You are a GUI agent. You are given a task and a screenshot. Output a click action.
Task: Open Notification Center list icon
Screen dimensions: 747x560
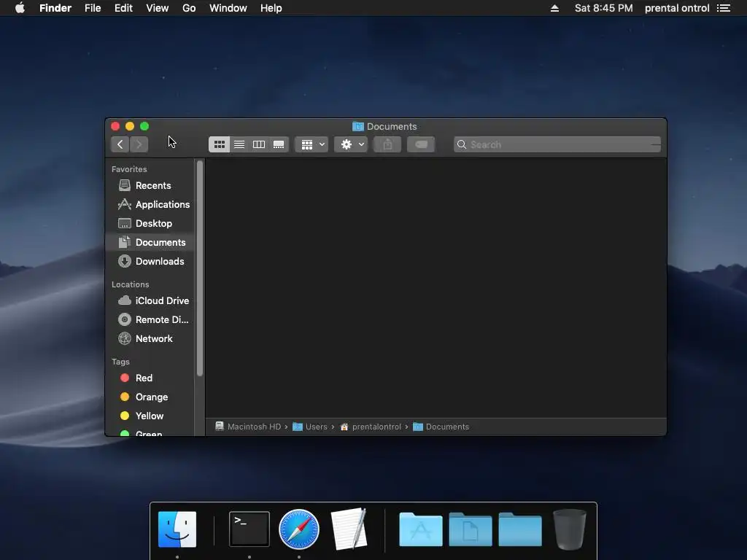723,8
